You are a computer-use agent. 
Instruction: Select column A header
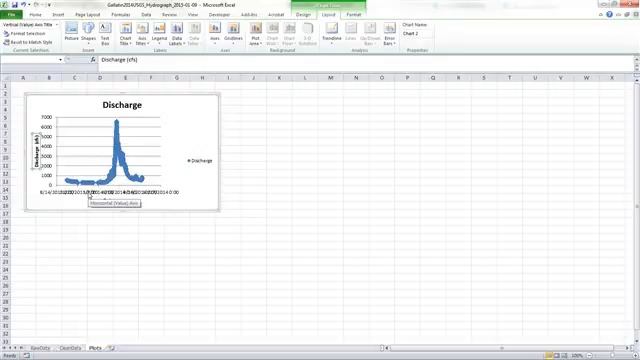23,78
